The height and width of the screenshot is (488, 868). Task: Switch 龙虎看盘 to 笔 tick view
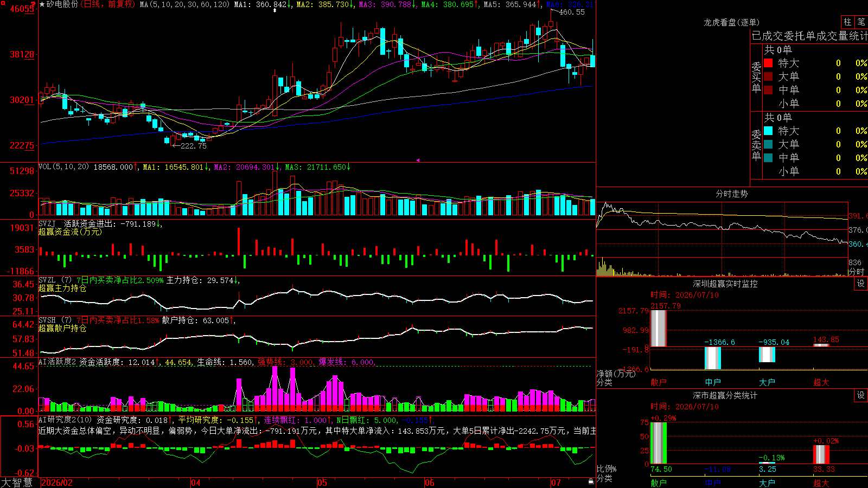(861, 22)
